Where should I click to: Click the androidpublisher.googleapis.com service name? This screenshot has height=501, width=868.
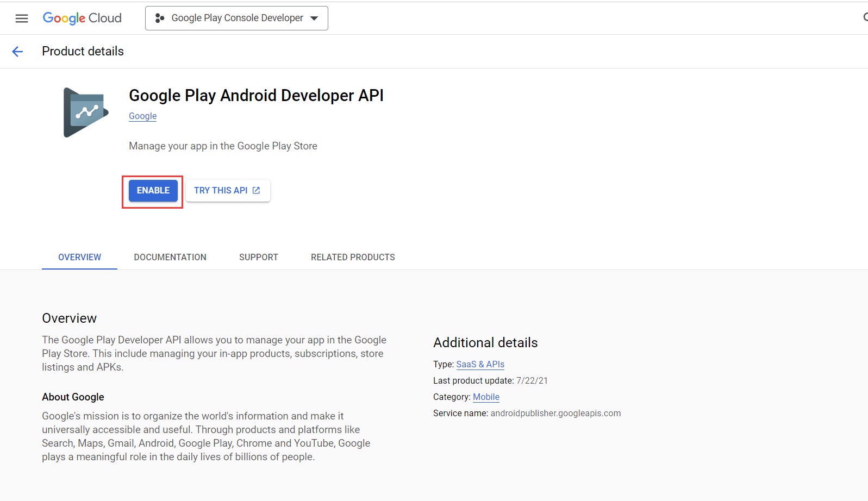coord(555,414)
